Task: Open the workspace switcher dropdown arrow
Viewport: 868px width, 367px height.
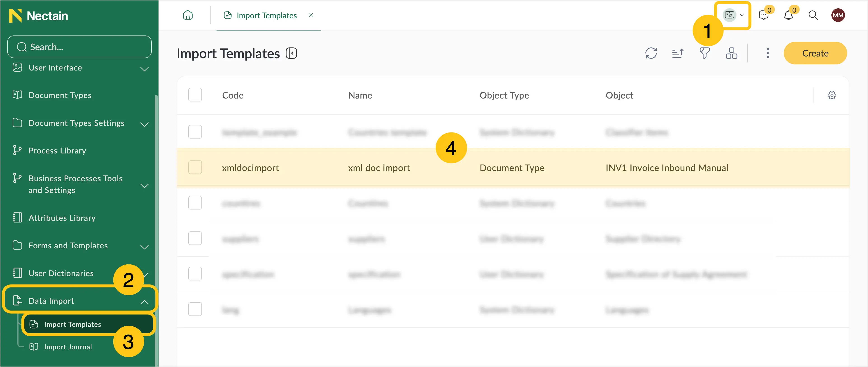Action: pyautogui.click(x=742, y=15)
